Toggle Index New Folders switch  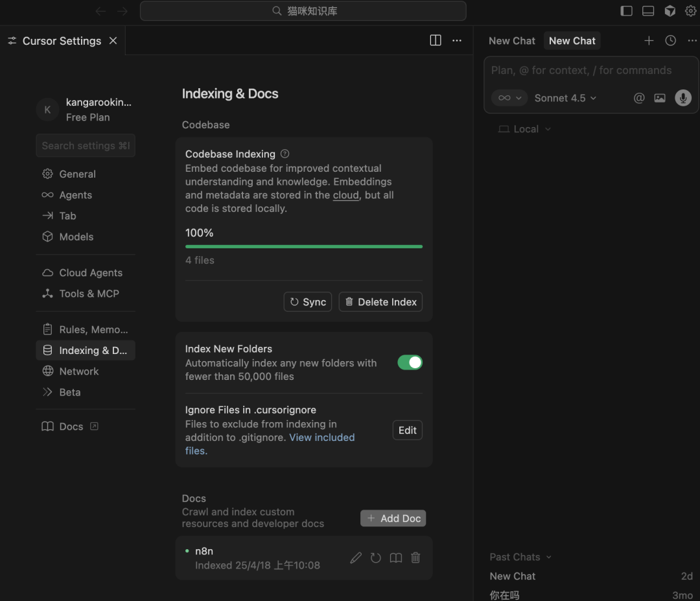point(410,362)
